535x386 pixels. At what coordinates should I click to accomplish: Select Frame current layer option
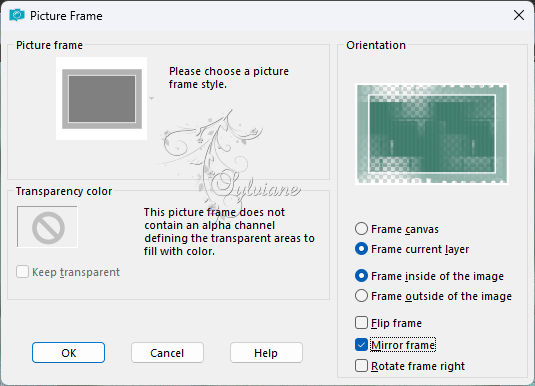(361, 249)
